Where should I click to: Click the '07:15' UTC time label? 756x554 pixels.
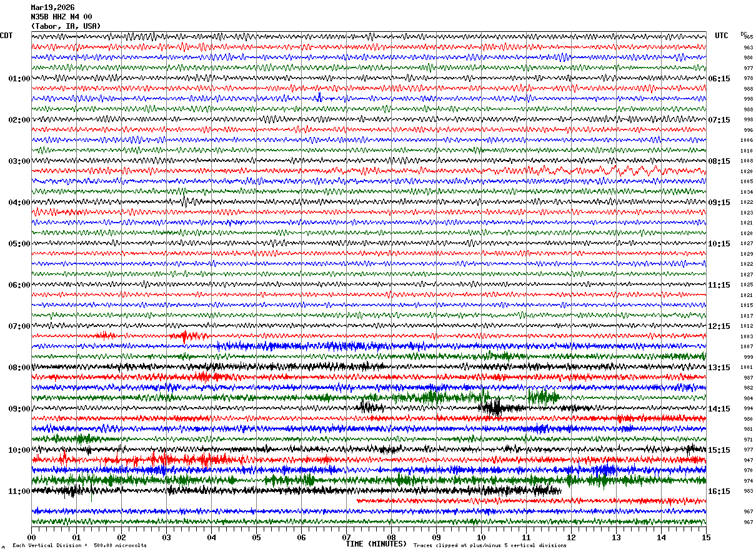coord(719,120)
